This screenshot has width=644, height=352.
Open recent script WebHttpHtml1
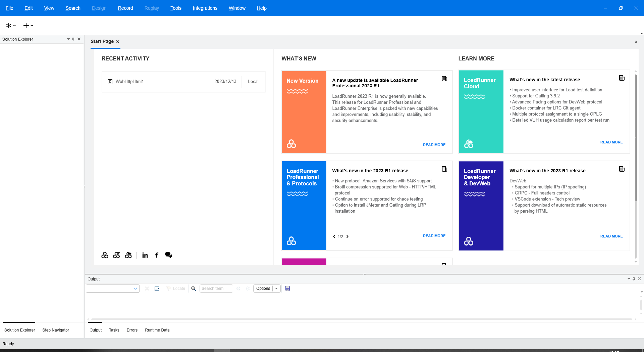coord(183,82)
